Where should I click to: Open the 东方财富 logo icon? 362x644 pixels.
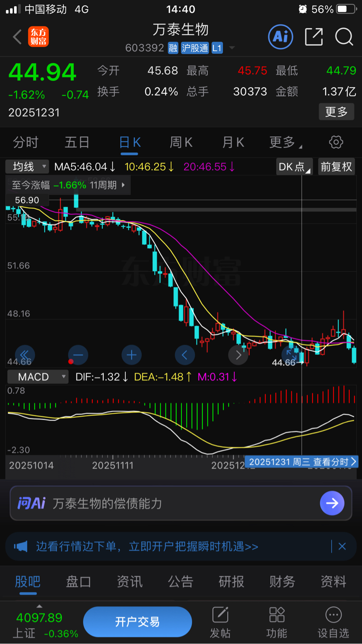pos(38,37)
